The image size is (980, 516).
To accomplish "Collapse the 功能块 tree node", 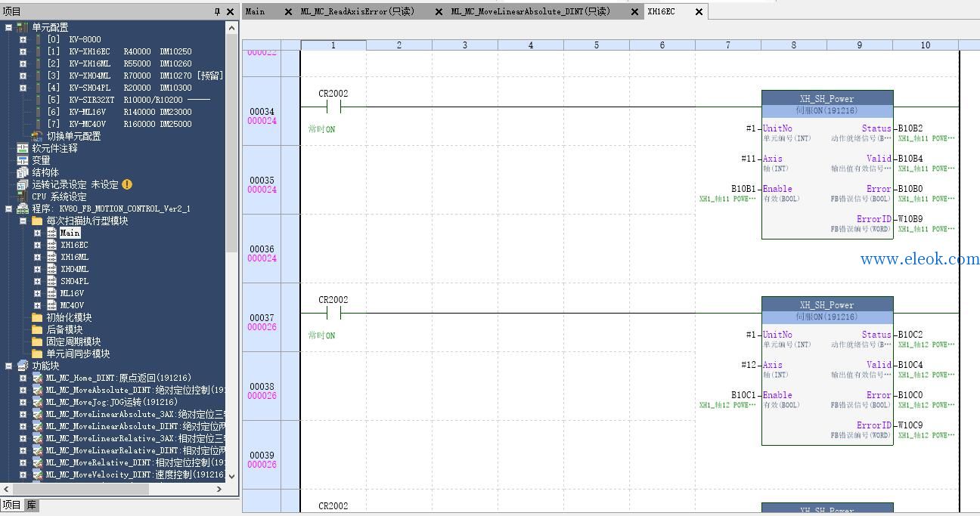I will [8, 366].
